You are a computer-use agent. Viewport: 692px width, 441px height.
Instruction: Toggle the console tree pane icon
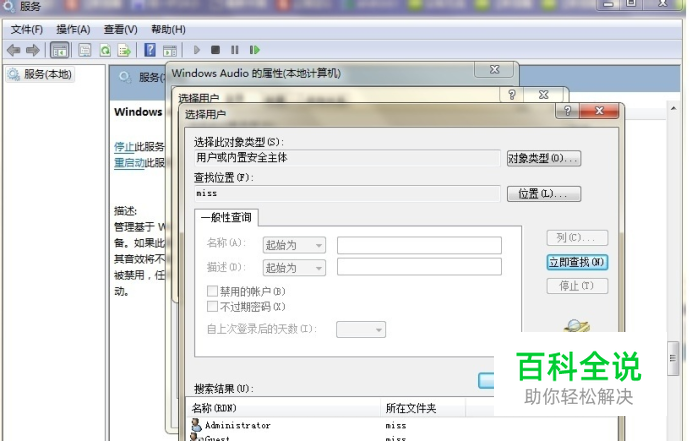60,50
